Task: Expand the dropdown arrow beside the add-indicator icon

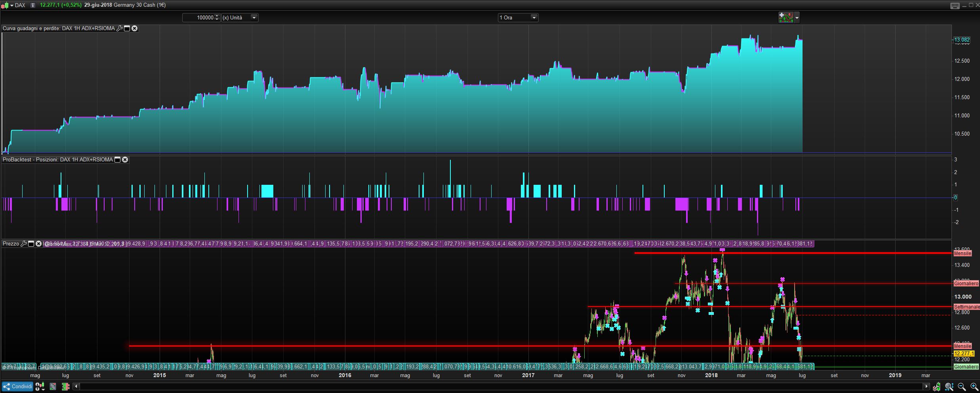Action: [797, 17]
